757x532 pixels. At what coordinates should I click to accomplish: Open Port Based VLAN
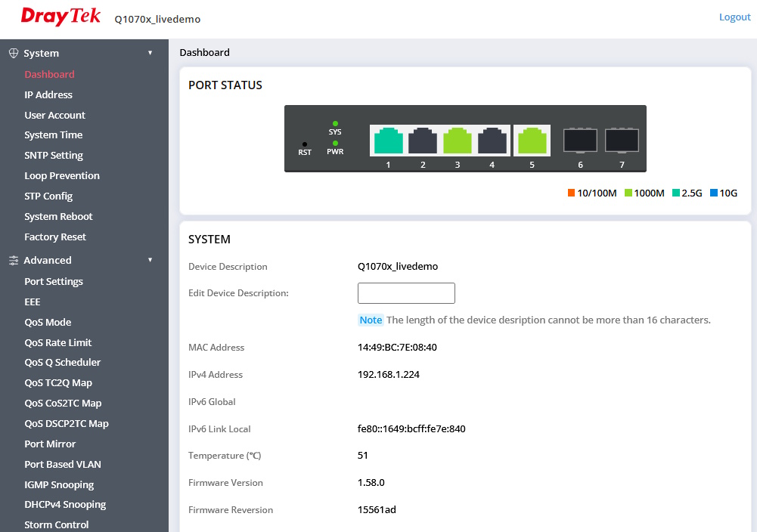point(63,465)
